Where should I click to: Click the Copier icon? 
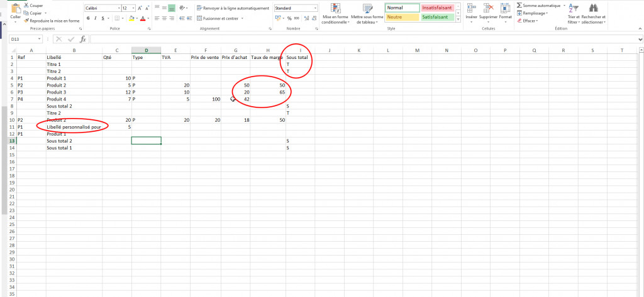click(26, 13)
